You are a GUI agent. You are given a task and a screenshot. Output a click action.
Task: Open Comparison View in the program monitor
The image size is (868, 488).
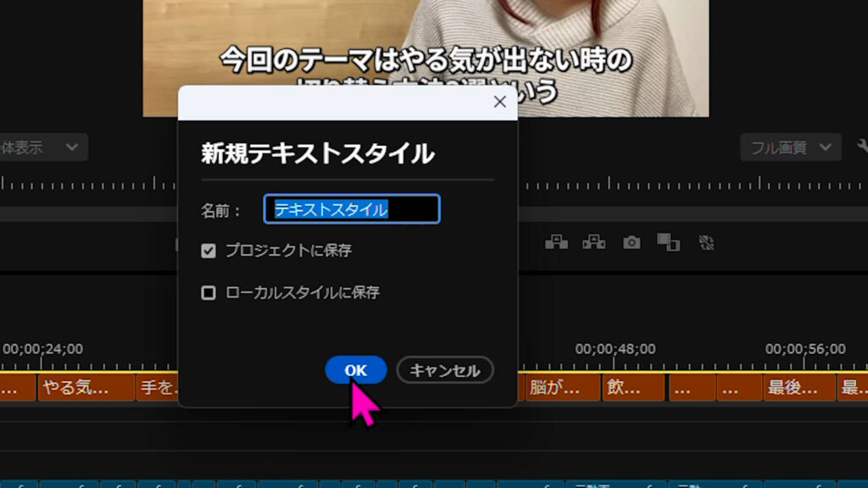pyautogui.click(x=670, y=243)
